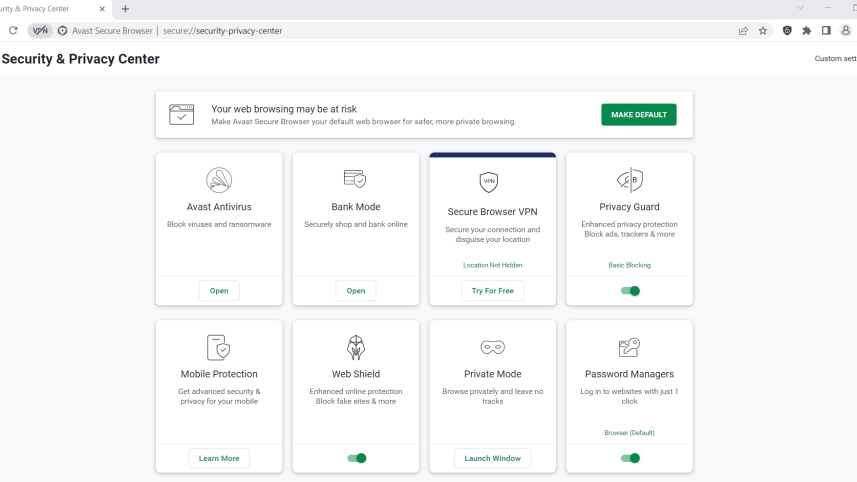
Task: Click the Web Shield helmet icon
Action: pyautogui.click(x=356, y=348)
